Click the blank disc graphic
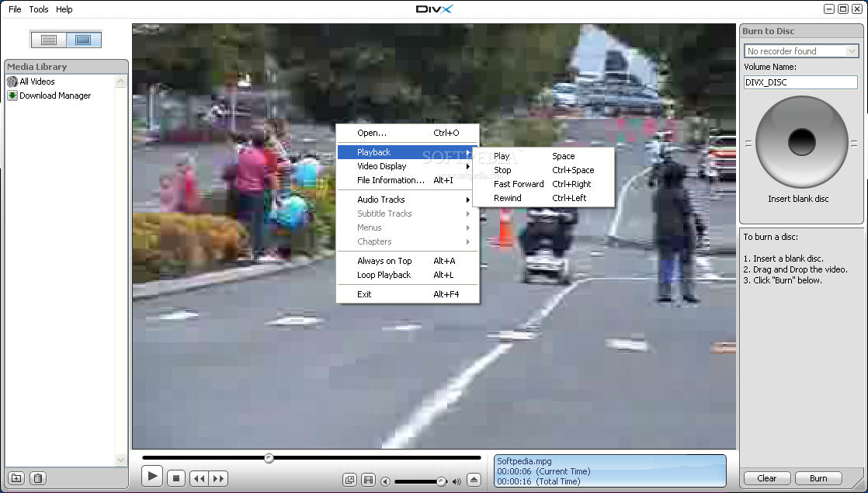Image resolution: width=868 pixels, height=493 pixels. click(801, 142)
